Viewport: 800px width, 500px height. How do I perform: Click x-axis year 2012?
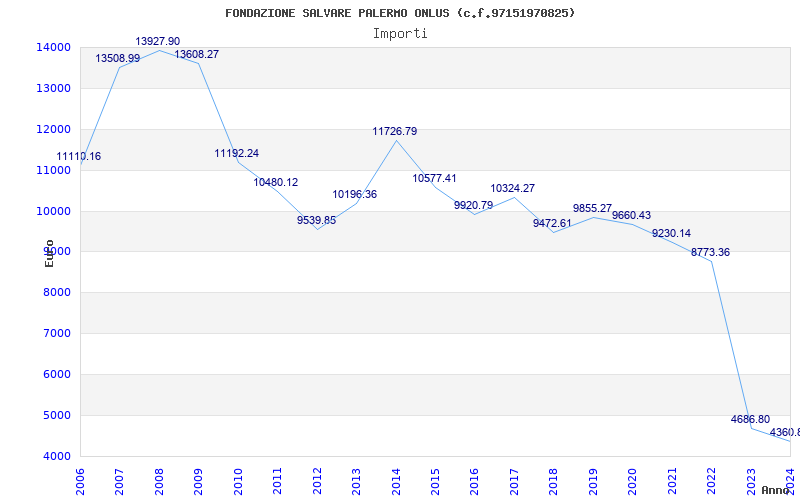(x=317, y=481)
